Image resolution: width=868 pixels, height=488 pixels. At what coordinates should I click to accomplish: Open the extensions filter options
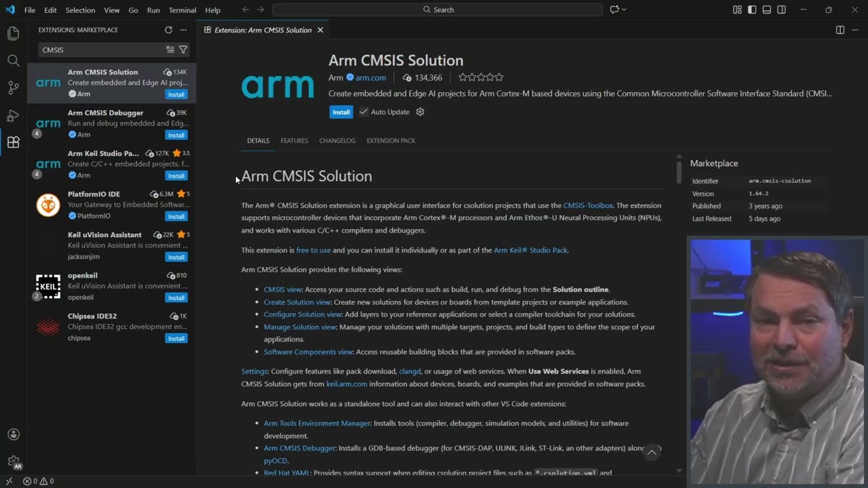pyautogui.click(x=183, y=49)
